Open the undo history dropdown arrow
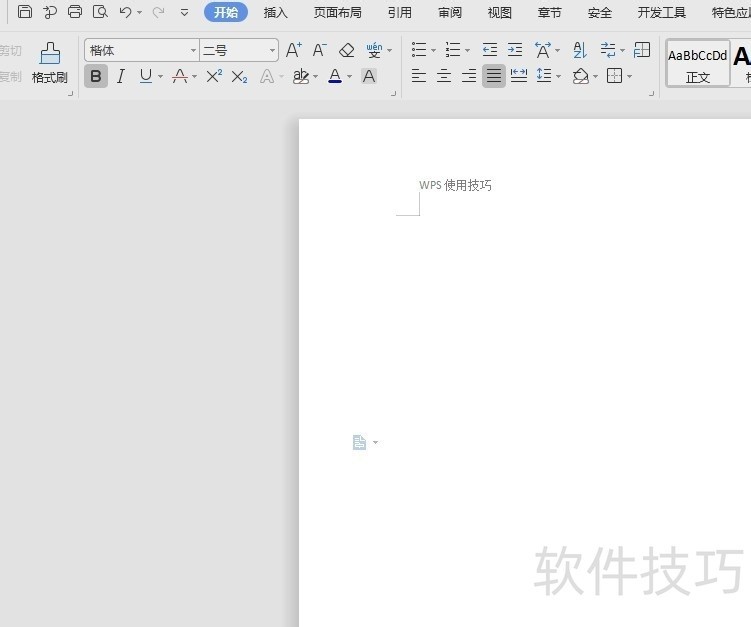This screenshot has width=751, height=627. [x=139, y=12]
